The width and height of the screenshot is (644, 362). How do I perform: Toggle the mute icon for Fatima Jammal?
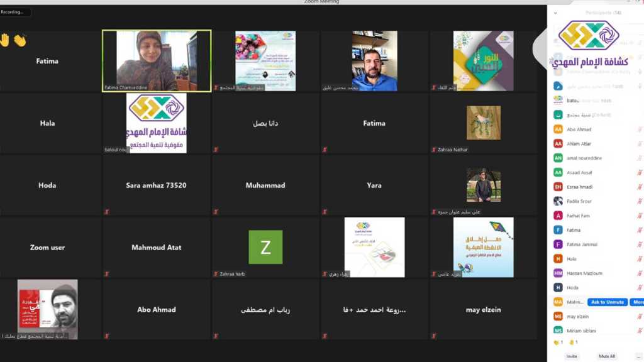(x=640, y=244)
